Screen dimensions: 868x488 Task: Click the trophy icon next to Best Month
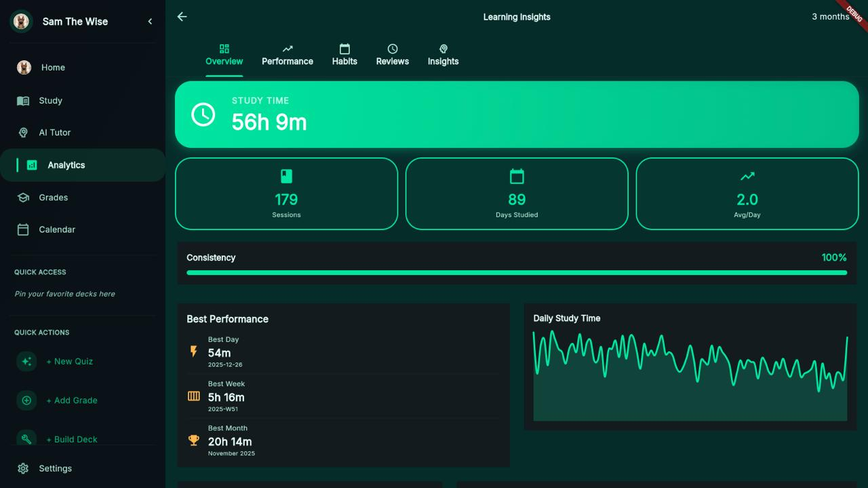click(193, 440)
